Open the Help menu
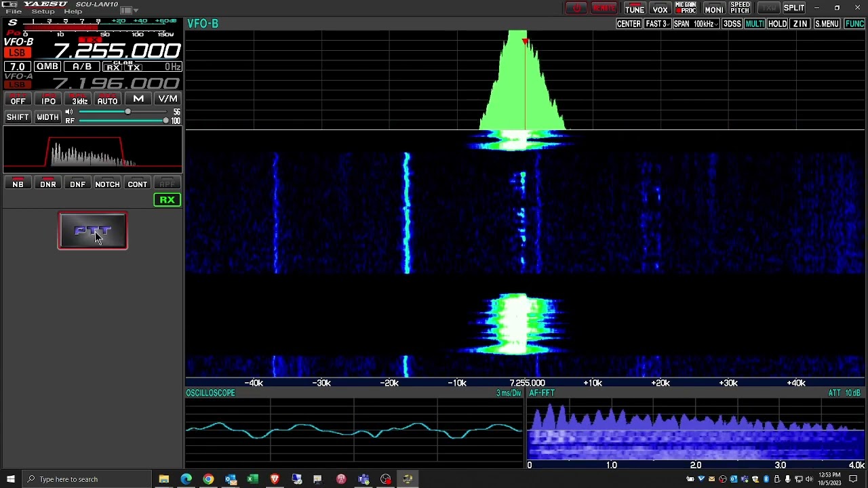The image size is (868, 488). pyautogui.click(x=73, y=12)
